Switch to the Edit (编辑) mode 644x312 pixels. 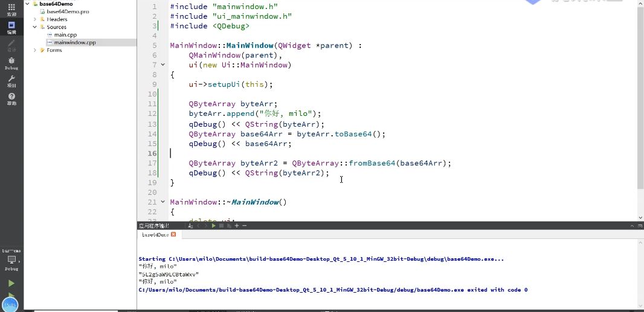(11, 28)
